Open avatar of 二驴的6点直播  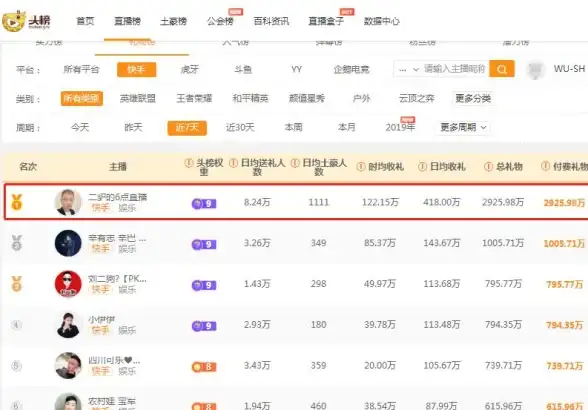[x=68, y=202]
